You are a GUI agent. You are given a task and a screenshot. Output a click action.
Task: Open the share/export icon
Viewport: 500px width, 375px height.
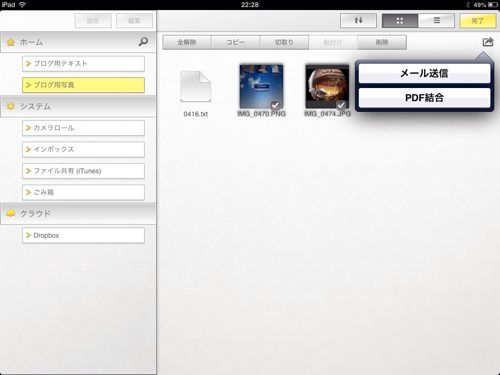[x=488, y=42]
